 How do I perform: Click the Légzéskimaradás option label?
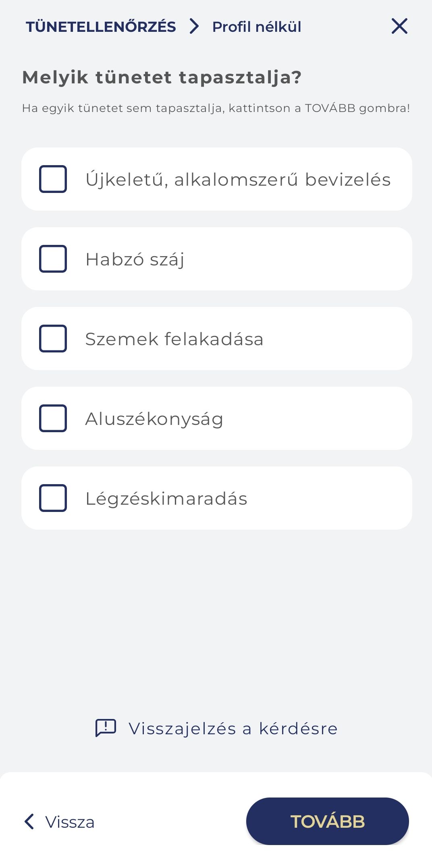pyautogui.click(x=166, y=498)
